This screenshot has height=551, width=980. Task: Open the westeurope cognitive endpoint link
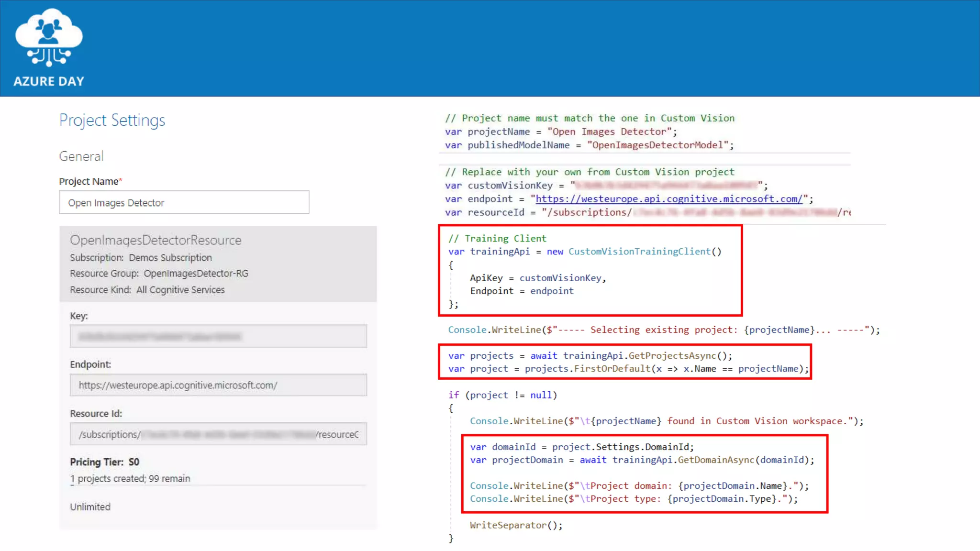point(668,199)
